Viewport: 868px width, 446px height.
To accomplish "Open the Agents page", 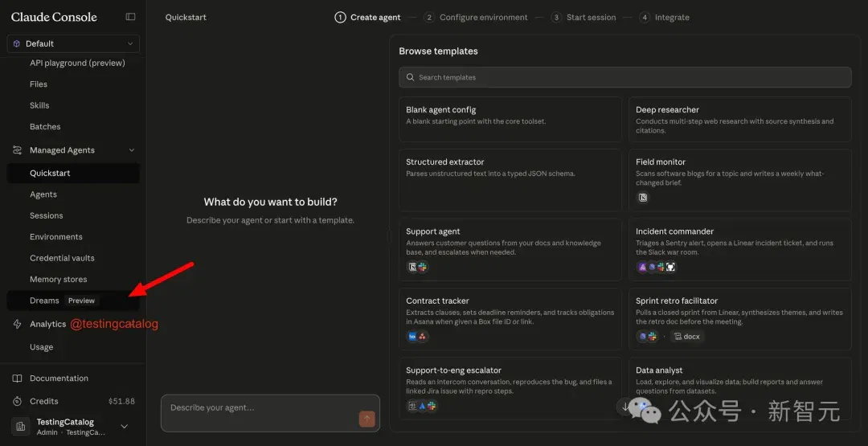I will (43, 194).
